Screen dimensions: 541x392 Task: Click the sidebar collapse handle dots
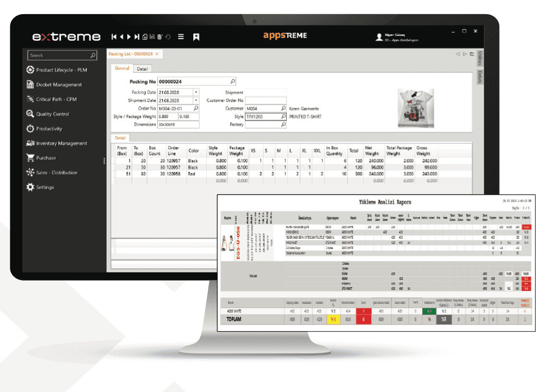coord(104,161)
